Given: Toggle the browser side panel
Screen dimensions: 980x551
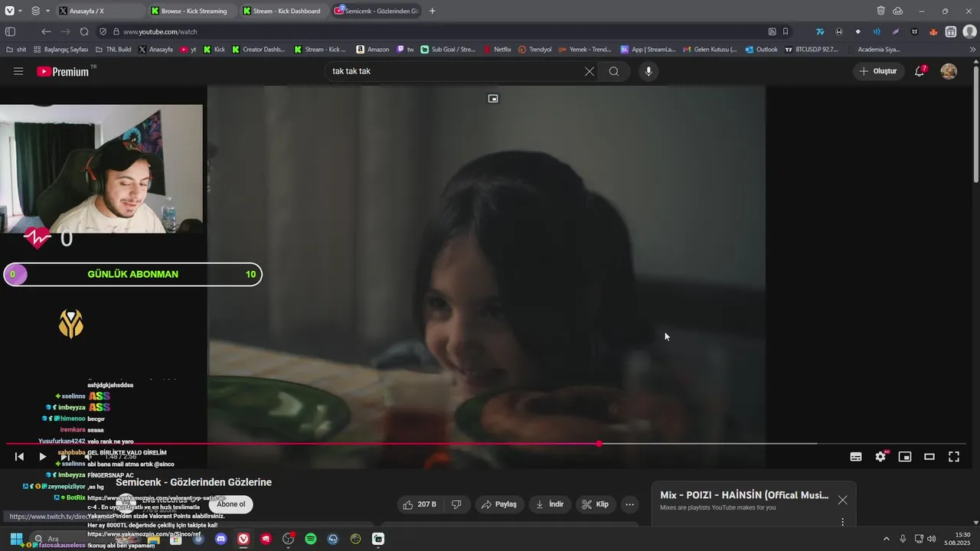Looking at the screenshot, I should 10,31.
